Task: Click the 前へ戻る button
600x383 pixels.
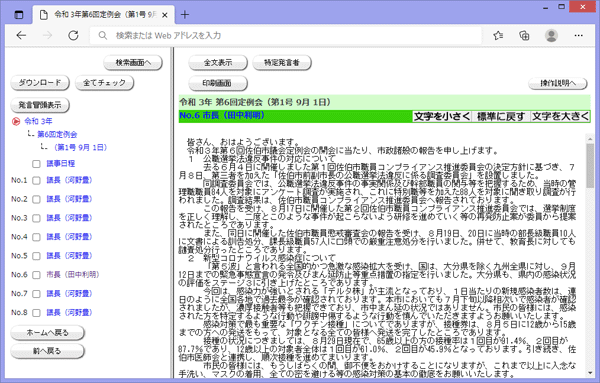Action: coord(47,351)
